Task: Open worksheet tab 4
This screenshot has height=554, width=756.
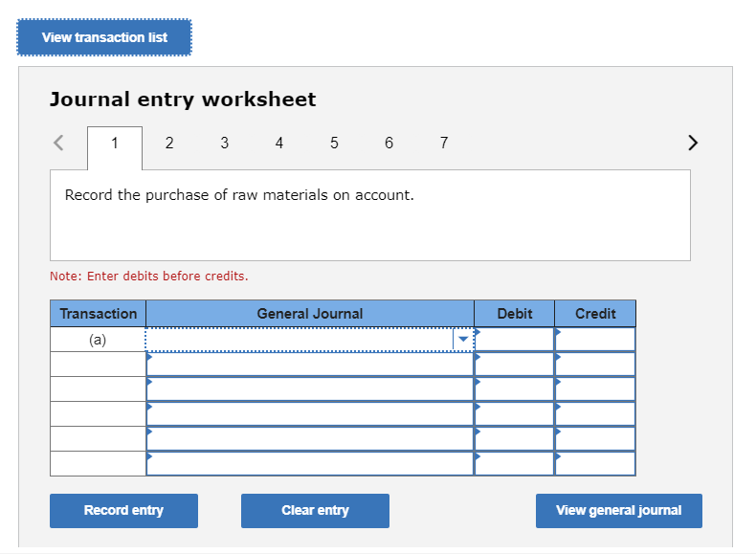Action: (279, 143)
